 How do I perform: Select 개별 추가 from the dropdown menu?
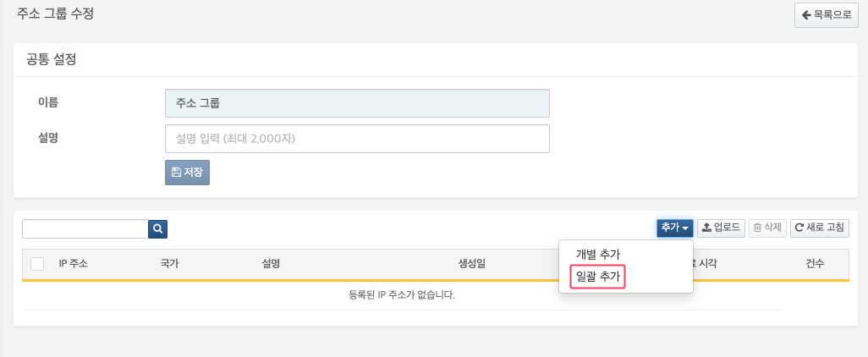click(x=598, y=254)
